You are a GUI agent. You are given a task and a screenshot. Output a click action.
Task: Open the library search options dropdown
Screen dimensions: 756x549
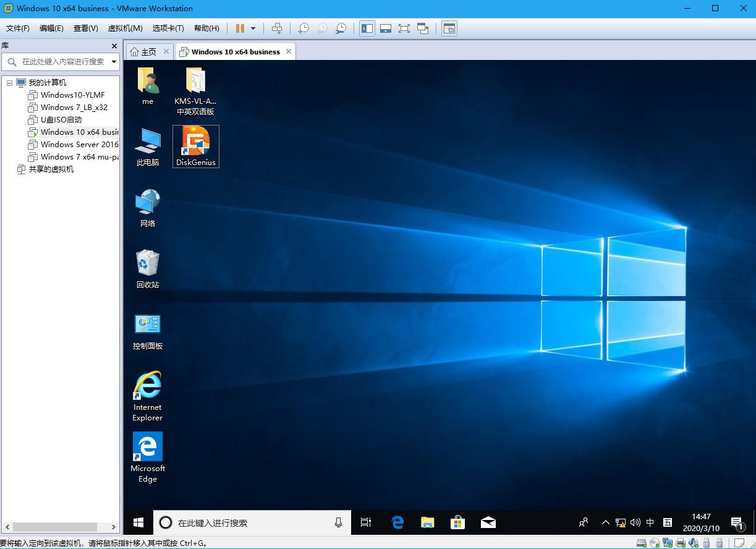point(114,62)
